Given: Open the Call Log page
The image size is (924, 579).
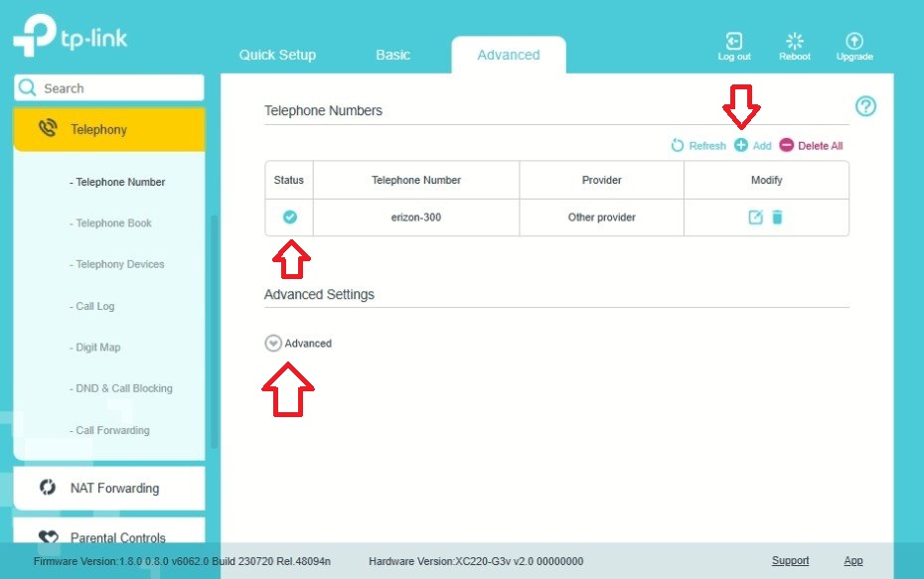Looking at the screenshot, I should point(92,306).
